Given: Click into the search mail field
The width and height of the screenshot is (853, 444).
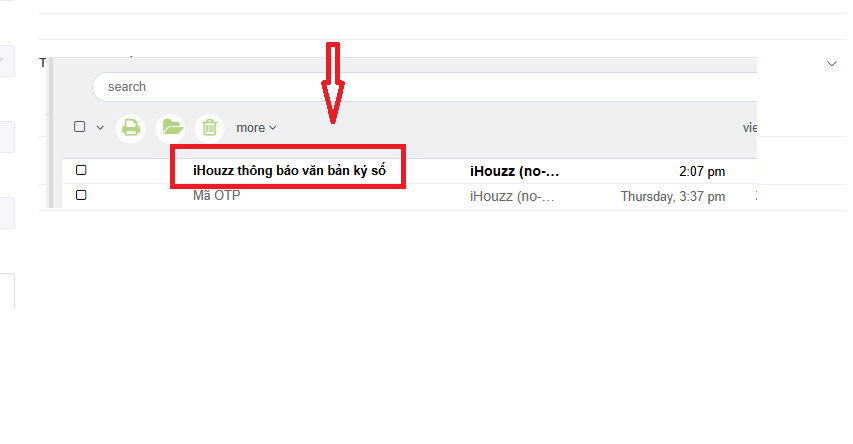Looking at the screenshot, I should click(424, 87).
